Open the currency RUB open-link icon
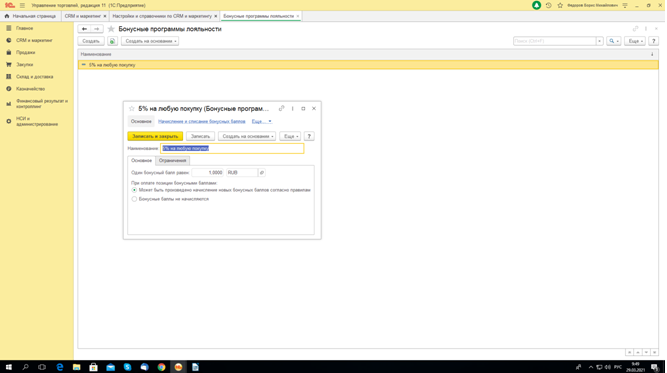This screenshot has width=667, height=373. pos(262,173)
